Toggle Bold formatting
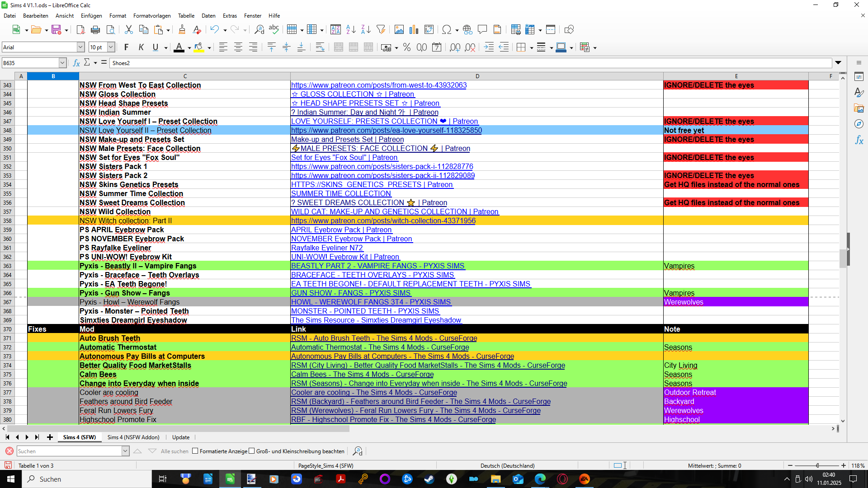 coord(126,47)
